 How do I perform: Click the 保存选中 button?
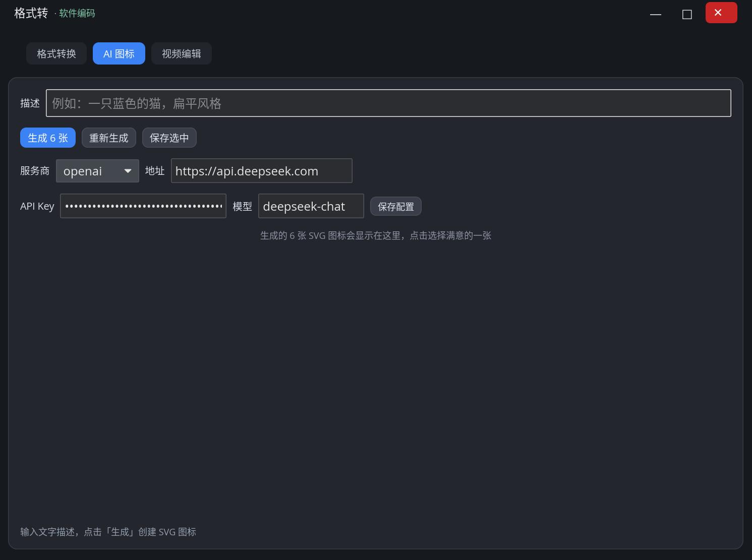(169, 138)
